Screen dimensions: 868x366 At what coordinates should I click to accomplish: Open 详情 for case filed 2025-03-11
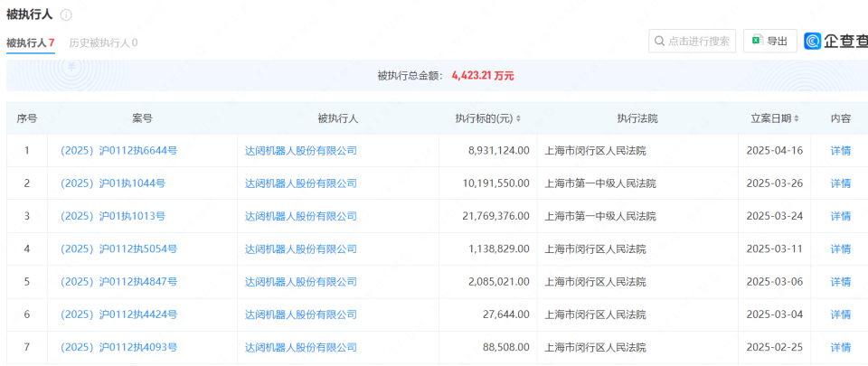(840, 249)
